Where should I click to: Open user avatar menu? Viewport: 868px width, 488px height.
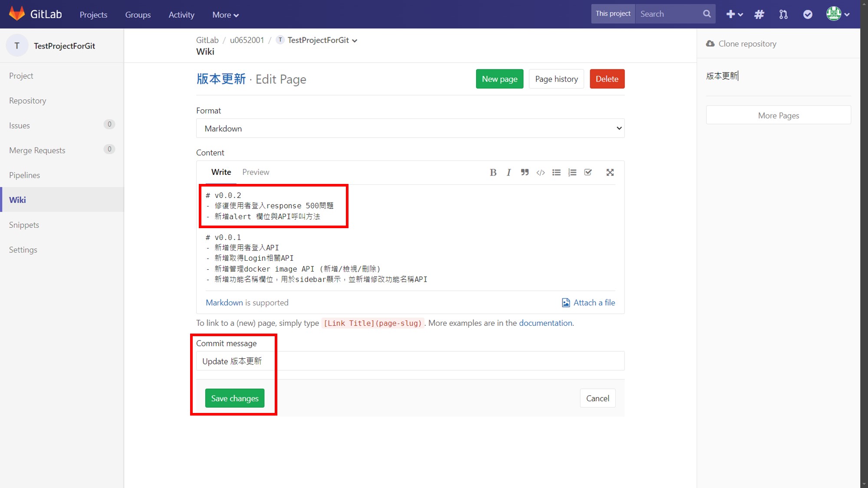pyautogui.click(x=838, y=14)
